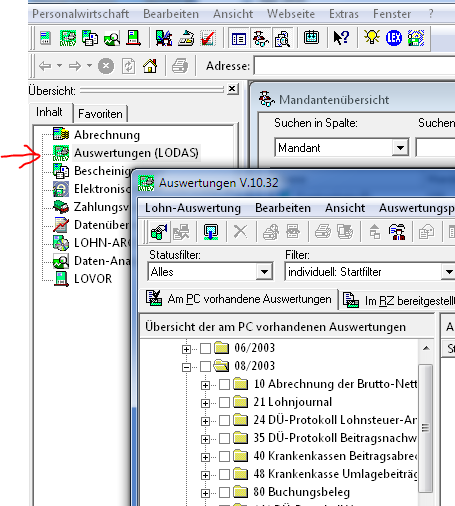
Task: Open Abrechnung icon in main toolbar
Action: [45, 38]
